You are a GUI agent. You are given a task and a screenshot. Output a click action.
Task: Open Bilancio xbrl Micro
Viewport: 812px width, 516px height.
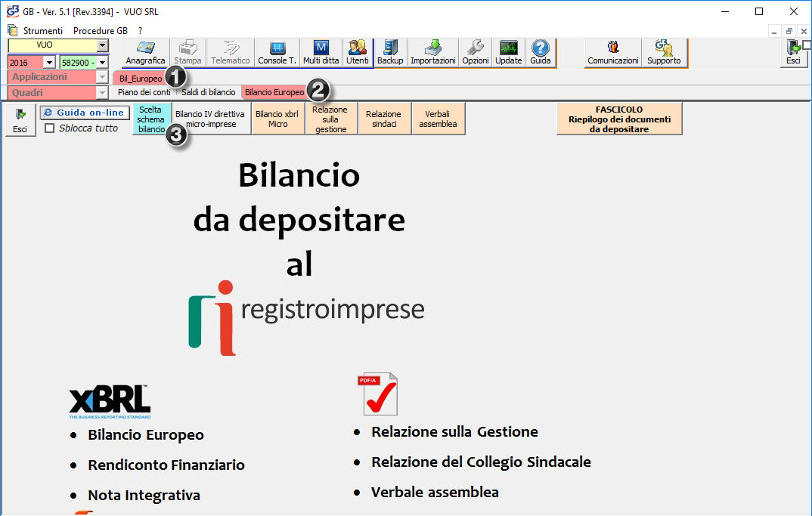click(277, 119)
